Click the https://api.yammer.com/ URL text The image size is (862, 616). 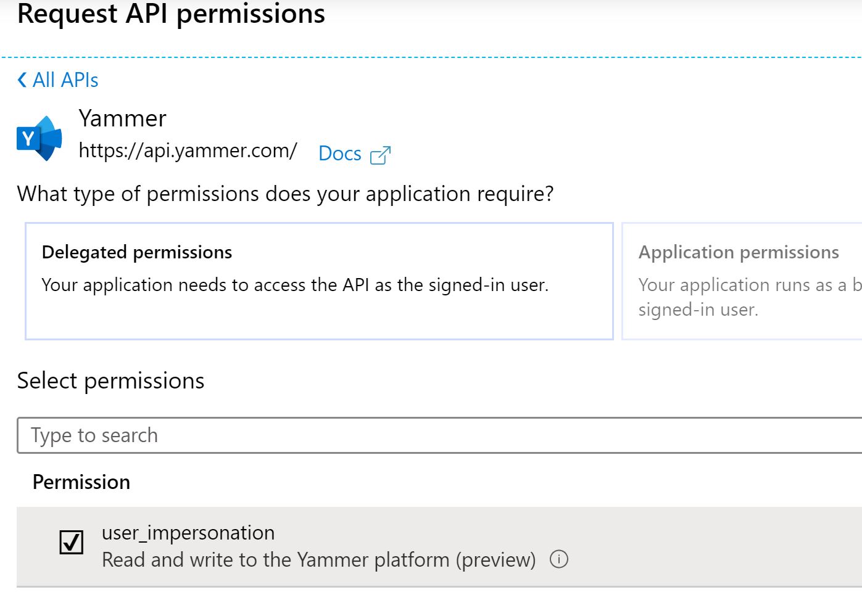point(188,150)
